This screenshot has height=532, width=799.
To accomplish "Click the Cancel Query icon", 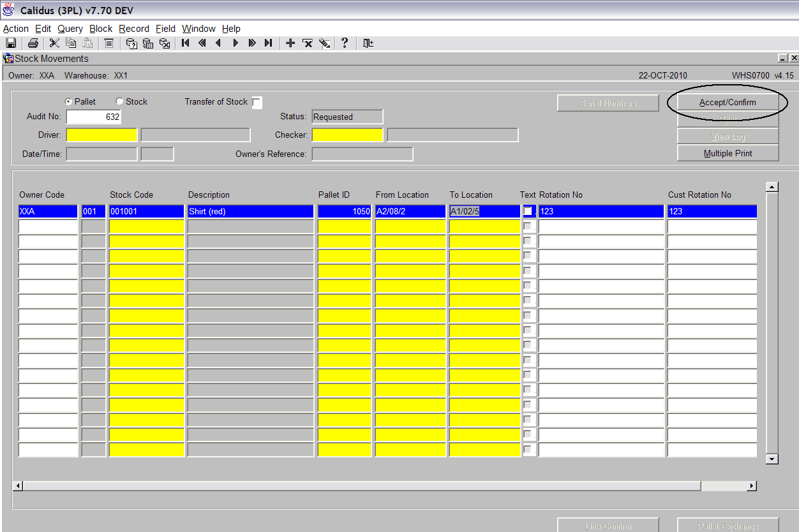I will (165, 43).
